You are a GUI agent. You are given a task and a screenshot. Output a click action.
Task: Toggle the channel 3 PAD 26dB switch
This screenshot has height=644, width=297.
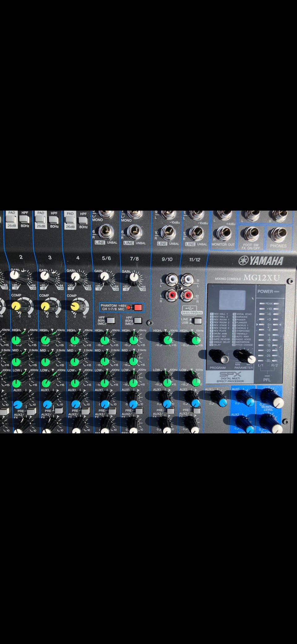coord(41,219)
